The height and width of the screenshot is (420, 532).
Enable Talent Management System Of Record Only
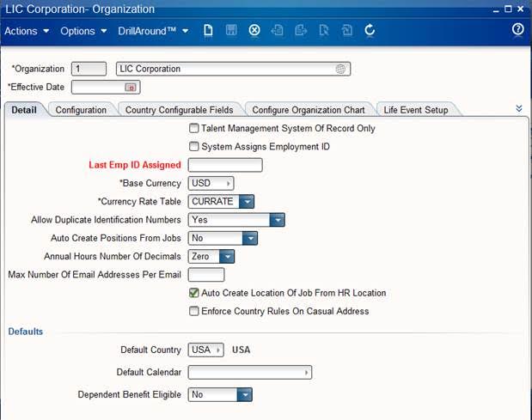click(x=193, y=128)
